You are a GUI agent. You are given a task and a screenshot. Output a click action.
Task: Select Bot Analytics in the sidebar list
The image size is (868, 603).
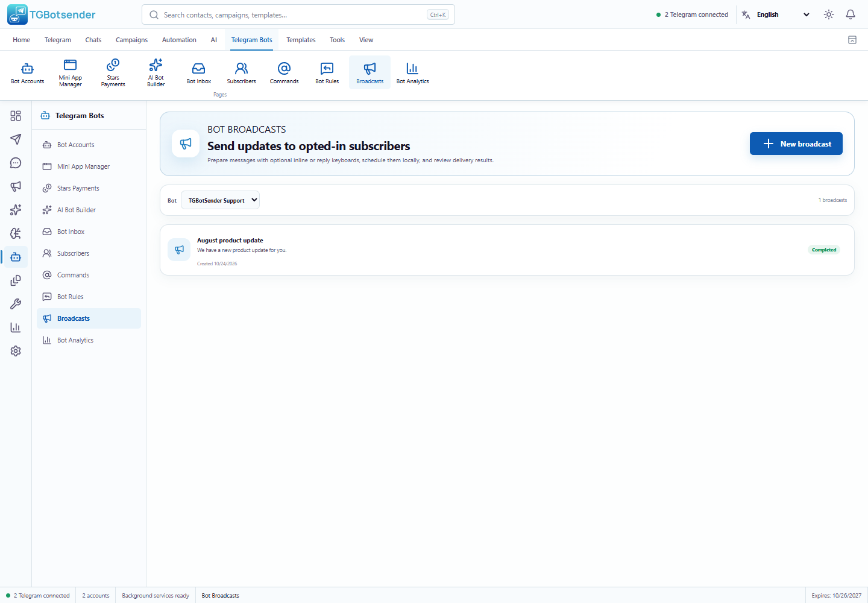coord(89,340)
